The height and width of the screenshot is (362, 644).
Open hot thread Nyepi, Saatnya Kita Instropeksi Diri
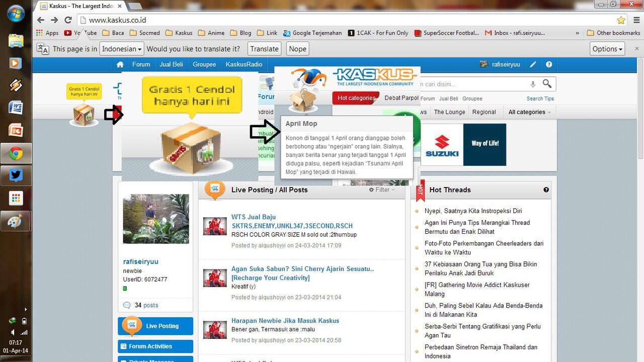click(x=473, y=211)
